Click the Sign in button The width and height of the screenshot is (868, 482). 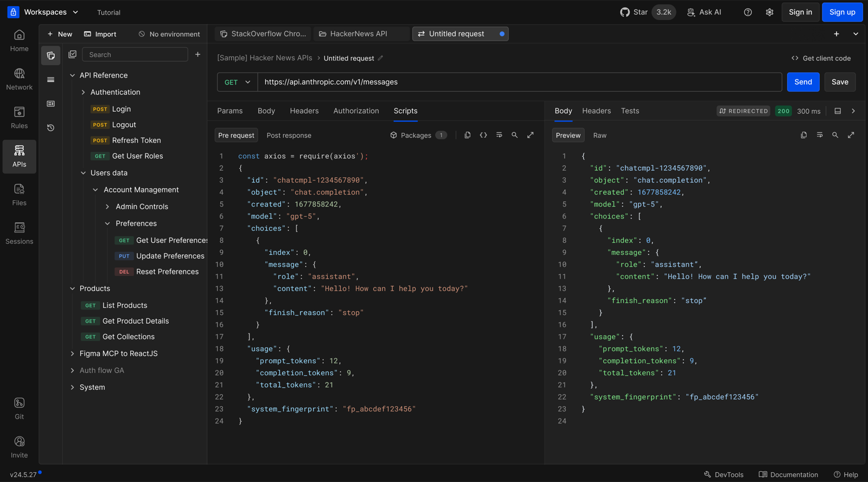click(x=800, y=12)
